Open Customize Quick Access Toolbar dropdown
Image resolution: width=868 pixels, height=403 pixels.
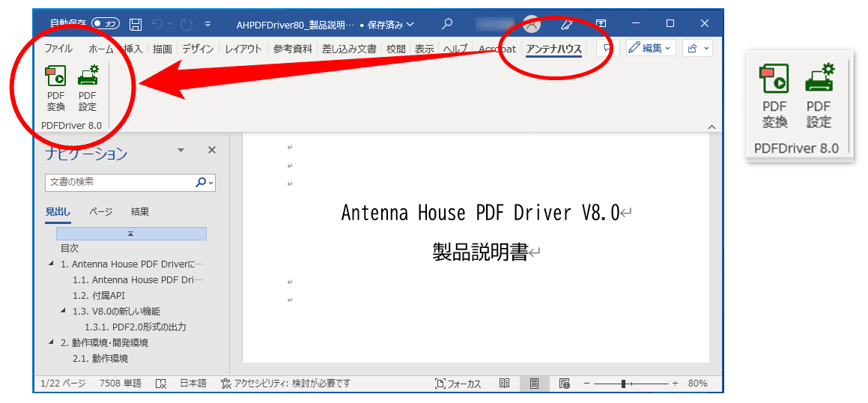(x=207, y=24)
